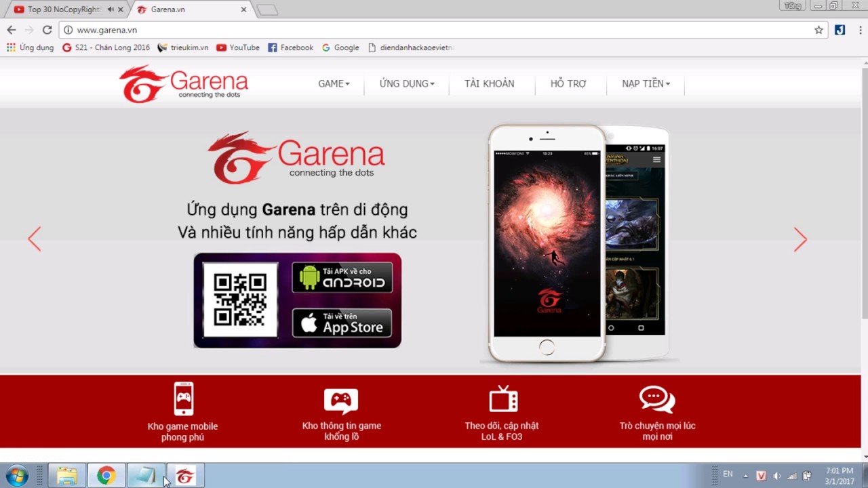
Task: Show hidden system tray icons
Action: (x=746, y=476)
